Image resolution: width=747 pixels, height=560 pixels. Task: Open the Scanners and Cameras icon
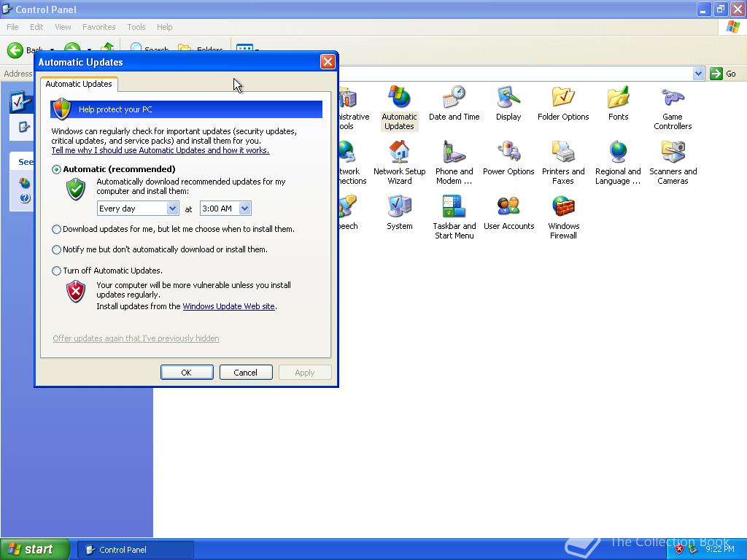click(x=673, y=163)
